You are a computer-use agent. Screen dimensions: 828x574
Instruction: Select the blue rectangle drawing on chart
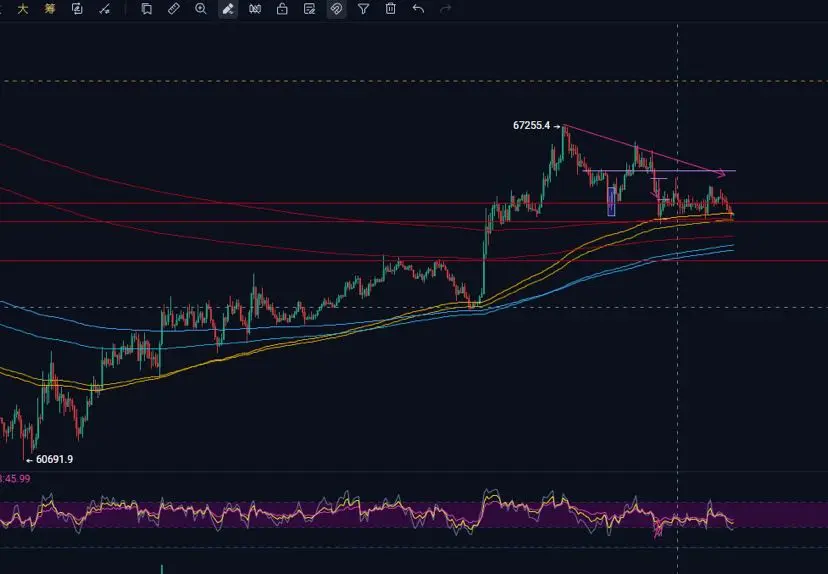pos(611,202)
